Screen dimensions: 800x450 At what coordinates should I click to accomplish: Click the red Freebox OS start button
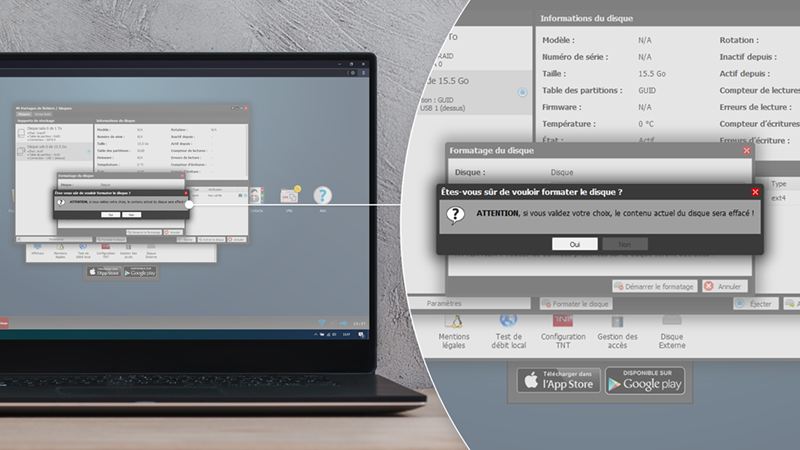pyautogui.click(x=4, y=323)
